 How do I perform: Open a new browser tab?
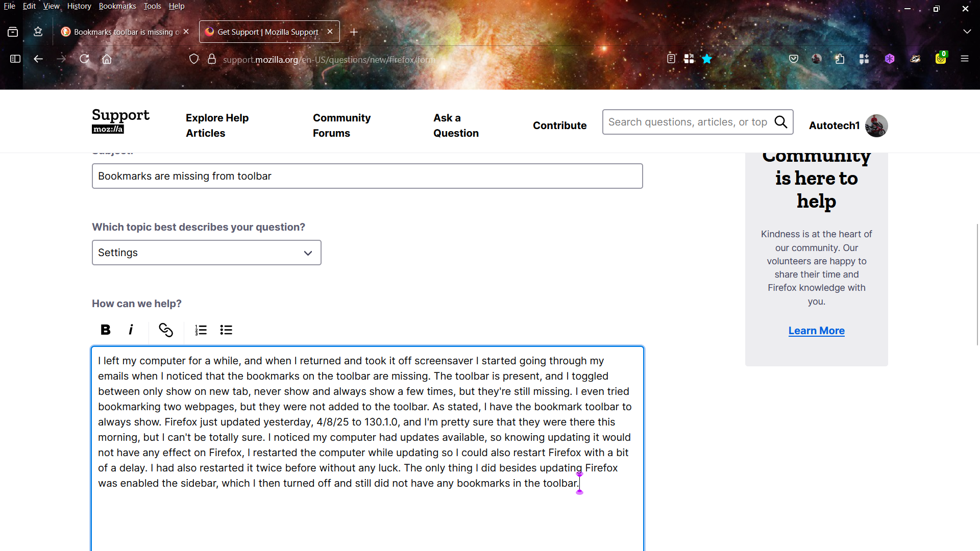pos(354,32)
